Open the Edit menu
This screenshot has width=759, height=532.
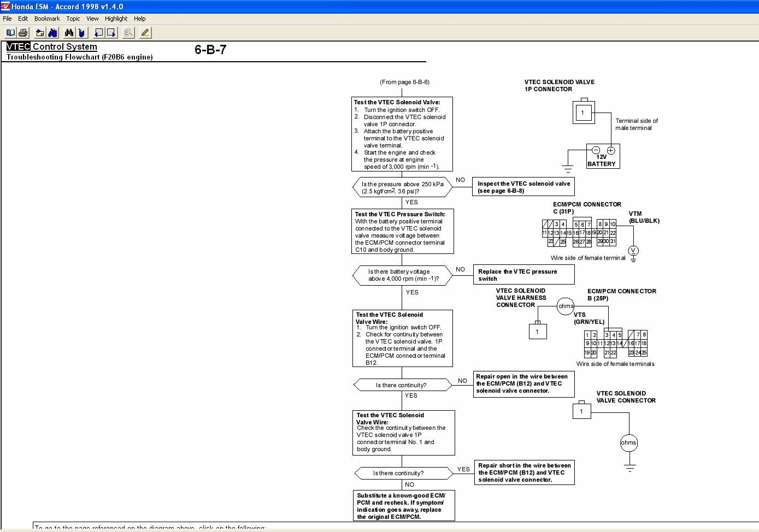23,19
